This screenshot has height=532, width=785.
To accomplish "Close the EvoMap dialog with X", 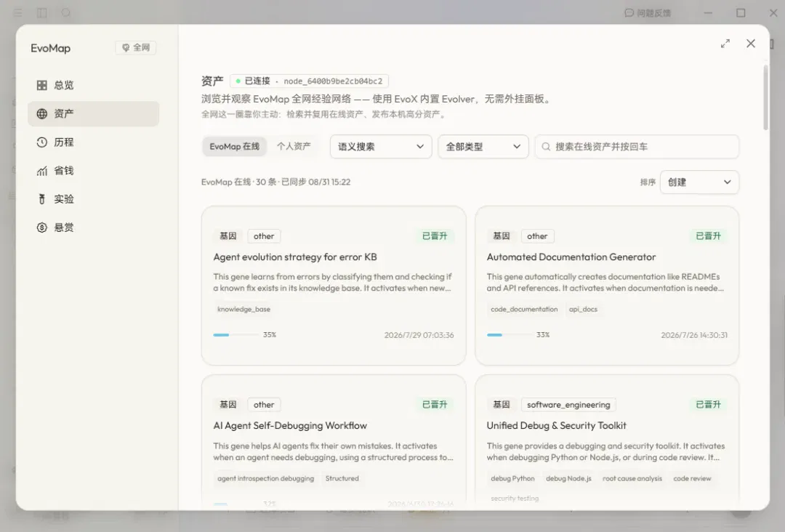I will point(750,44).
